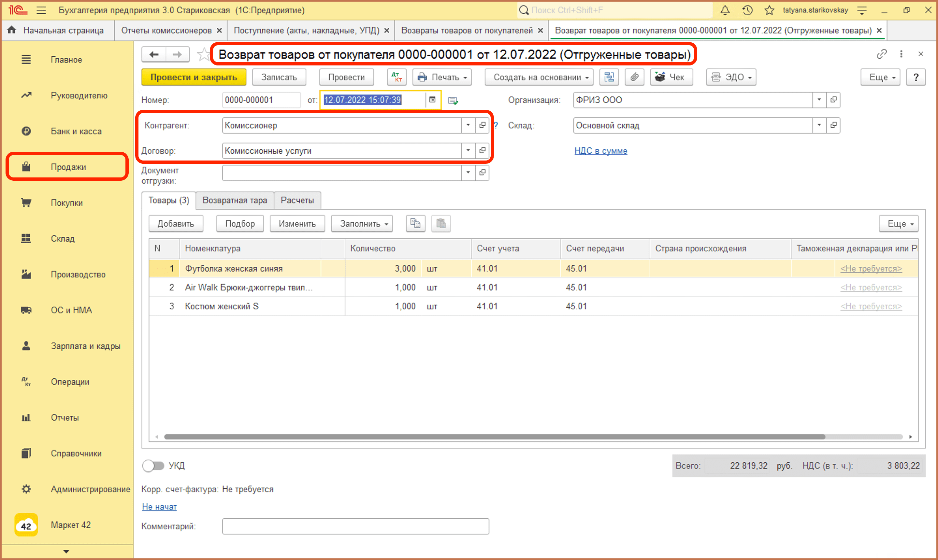
Task: Select Товары (3) tab
Action: (x=169, y=200)
